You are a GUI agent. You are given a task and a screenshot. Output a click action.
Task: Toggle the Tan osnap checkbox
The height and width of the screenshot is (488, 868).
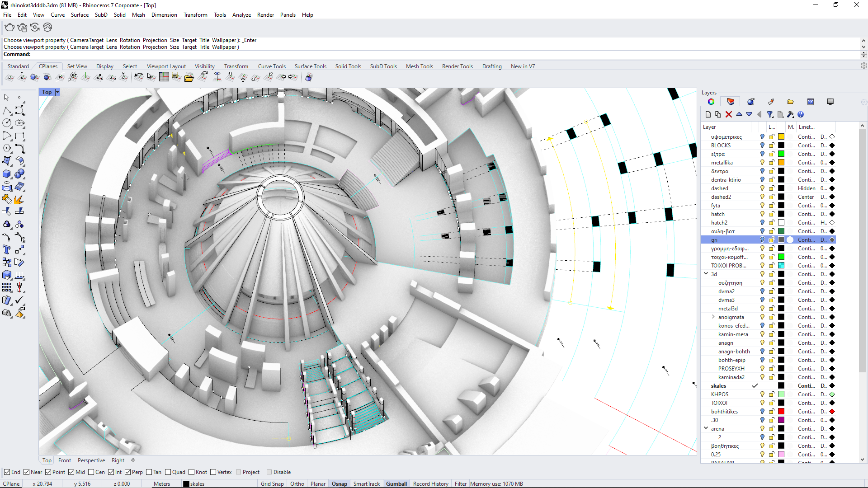pos(149,472)
